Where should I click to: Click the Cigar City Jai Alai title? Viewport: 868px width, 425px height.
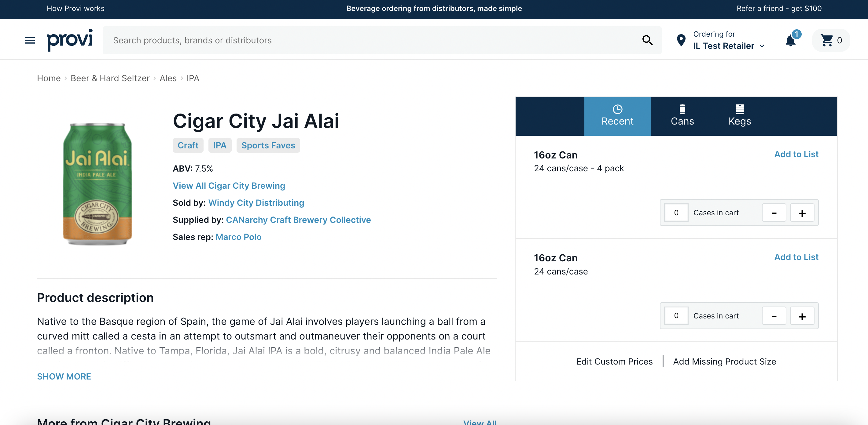(256, 121)
